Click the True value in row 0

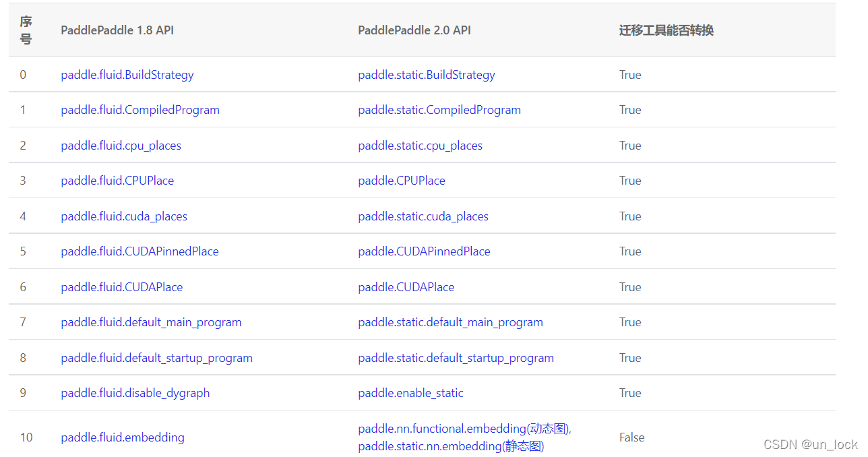pyautogui.click(x=630, y=75)
